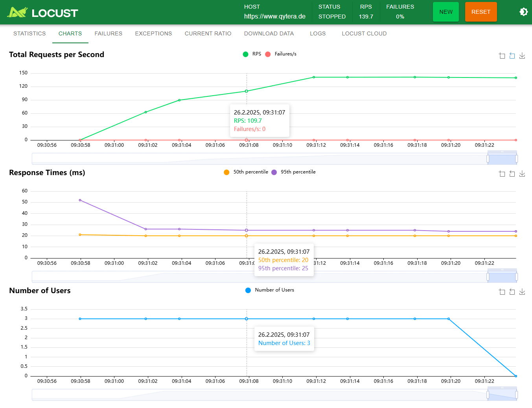Image resolution: width=532 pixels, height=408 pixels.
Task: Activate area zoom tool on Number of Users chart
Action: pyautogui.click(x=502, y=292)
